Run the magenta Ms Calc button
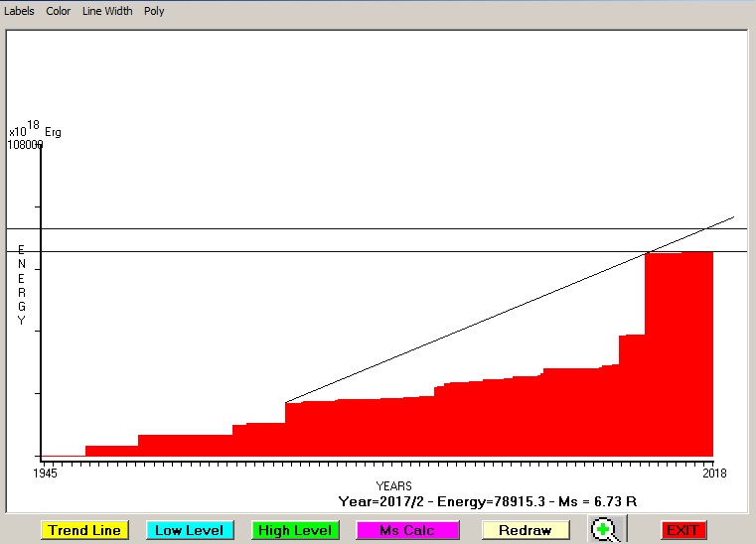Viewport: 756px width, 544px height. coord(407,530)
